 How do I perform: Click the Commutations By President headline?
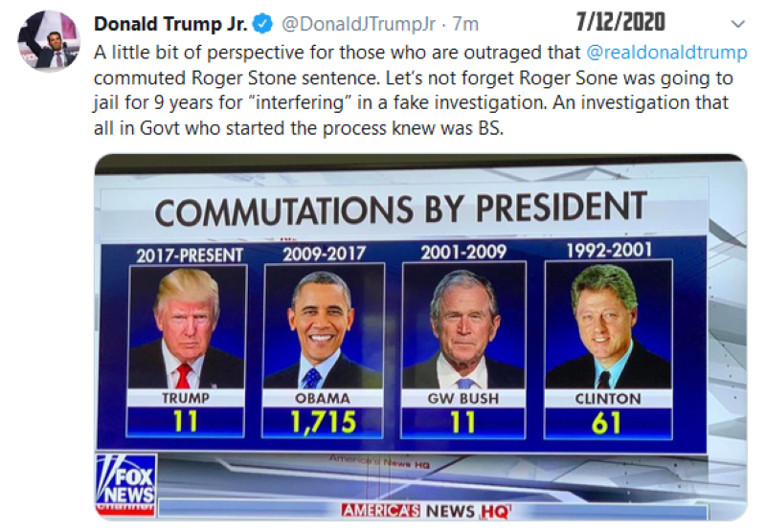(x=400, y=211)
